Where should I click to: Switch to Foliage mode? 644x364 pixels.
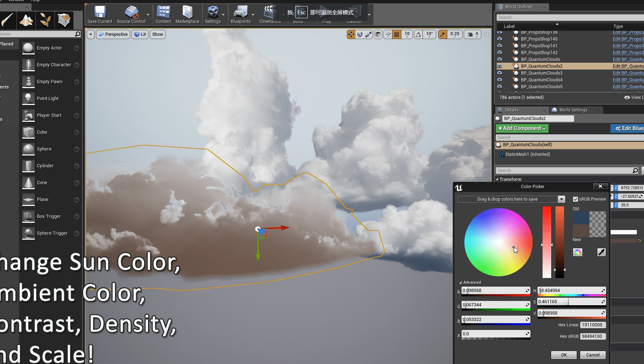pos(45,20)
